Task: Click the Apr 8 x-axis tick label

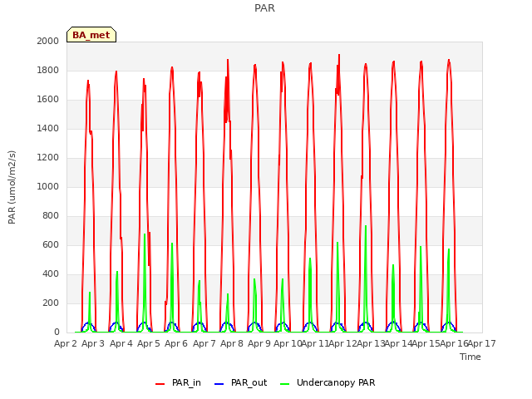Action: pos(232,343)
